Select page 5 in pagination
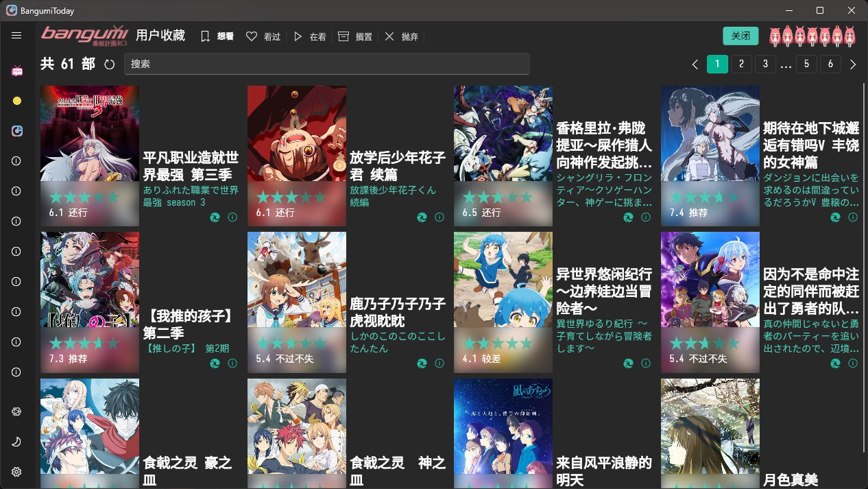 click(806, 64)
